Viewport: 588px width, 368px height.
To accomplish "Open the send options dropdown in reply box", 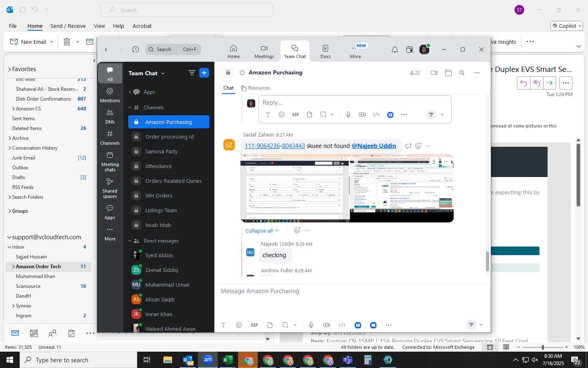I will (442, 115).
